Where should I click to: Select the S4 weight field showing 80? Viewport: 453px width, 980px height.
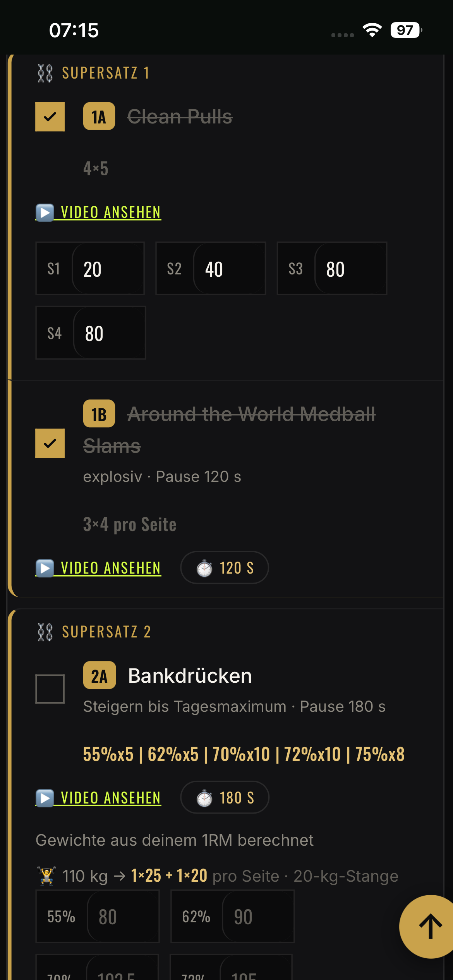click(x=109, y=333)
